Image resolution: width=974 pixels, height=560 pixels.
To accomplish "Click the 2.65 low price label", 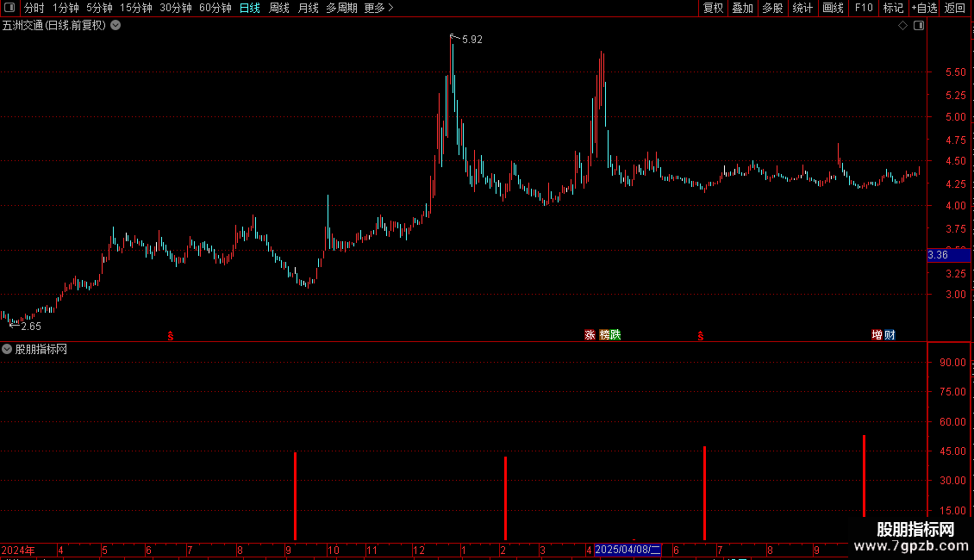I will [x=31, y=327].
